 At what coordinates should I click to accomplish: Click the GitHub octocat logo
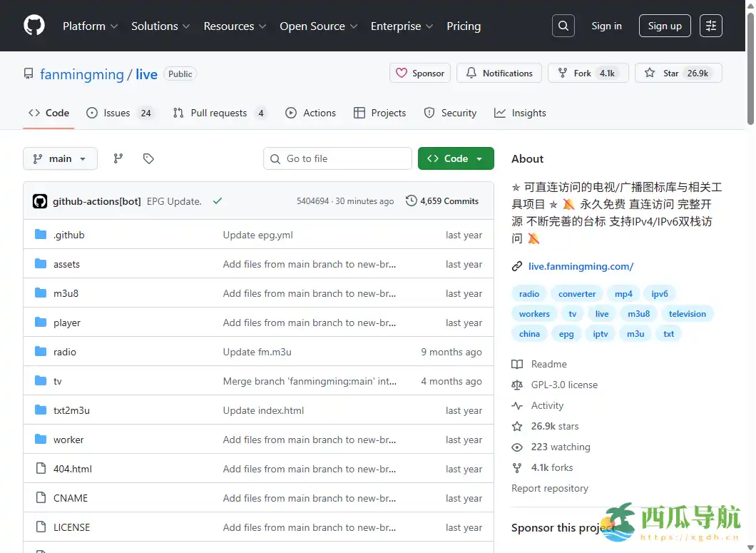pos(34,26)
